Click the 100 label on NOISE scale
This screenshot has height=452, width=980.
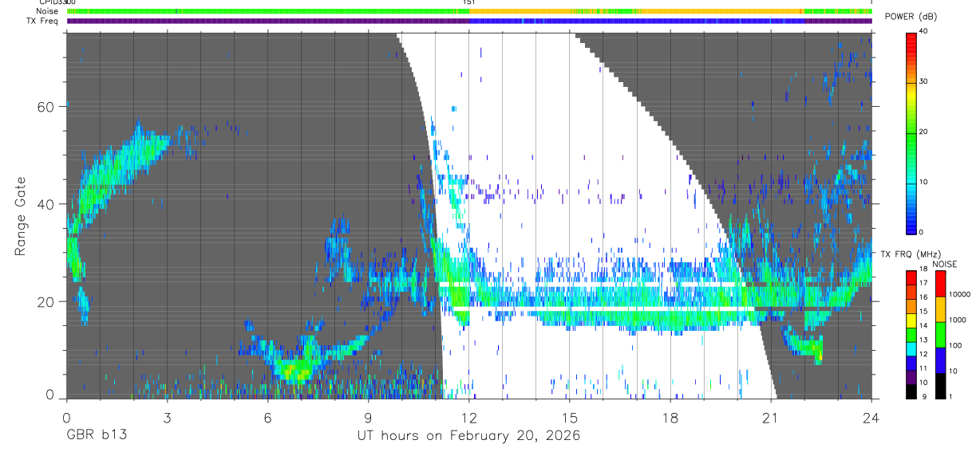pyautogui.click(x=957, y=345)
